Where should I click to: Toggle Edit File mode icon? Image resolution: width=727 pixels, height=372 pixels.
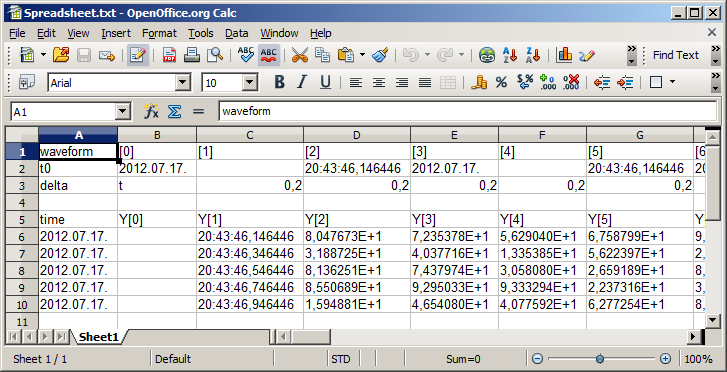click(138, 55)
